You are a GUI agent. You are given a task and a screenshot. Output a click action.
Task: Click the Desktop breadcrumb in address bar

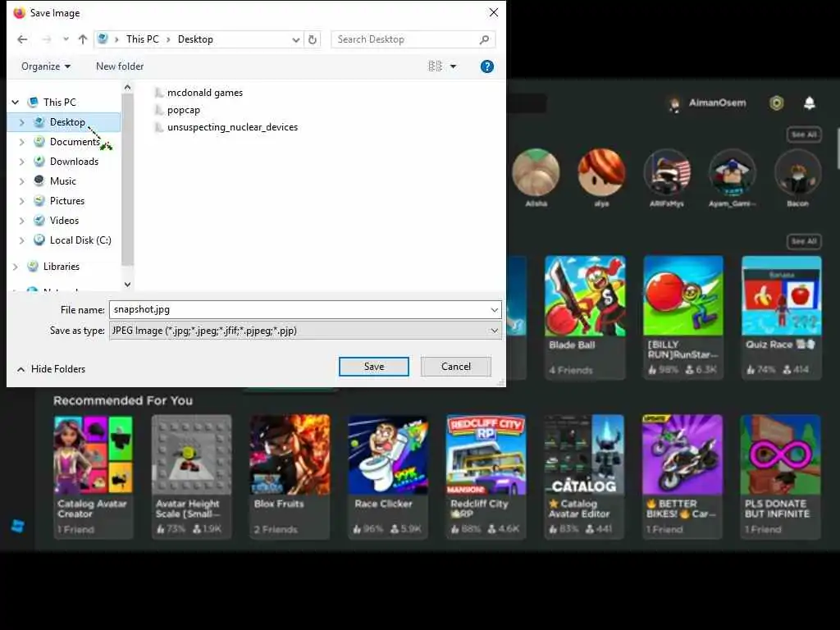coord(195,39)
